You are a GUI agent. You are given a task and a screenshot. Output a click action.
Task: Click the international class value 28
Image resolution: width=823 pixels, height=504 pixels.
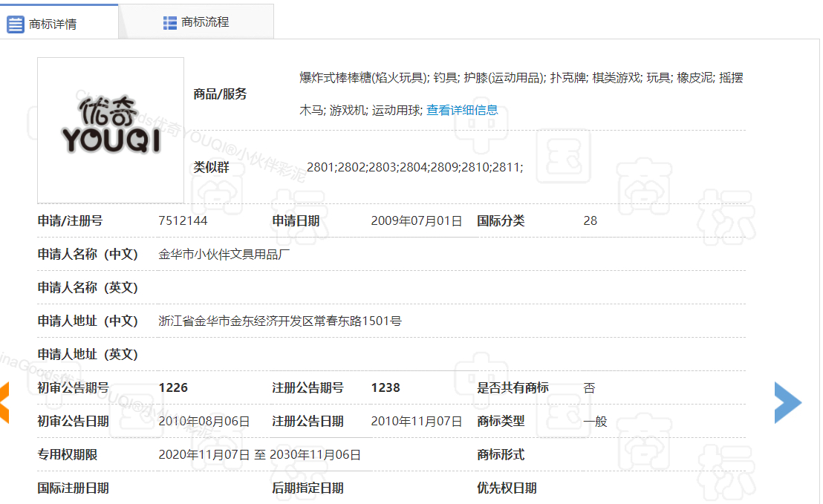[590, 220]
